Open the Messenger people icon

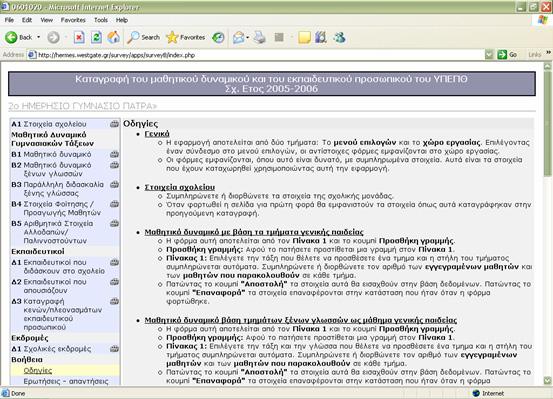(x=340, y=37)
